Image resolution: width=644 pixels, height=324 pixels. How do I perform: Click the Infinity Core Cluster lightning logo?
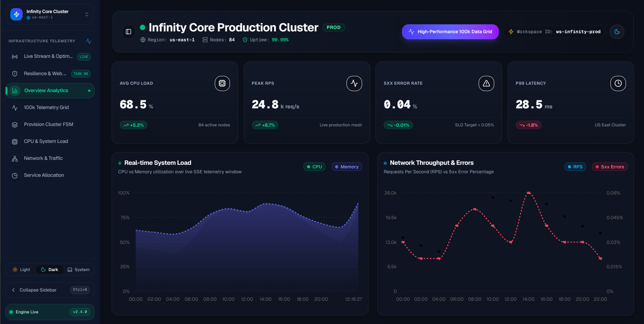click(x=16, y=14)
